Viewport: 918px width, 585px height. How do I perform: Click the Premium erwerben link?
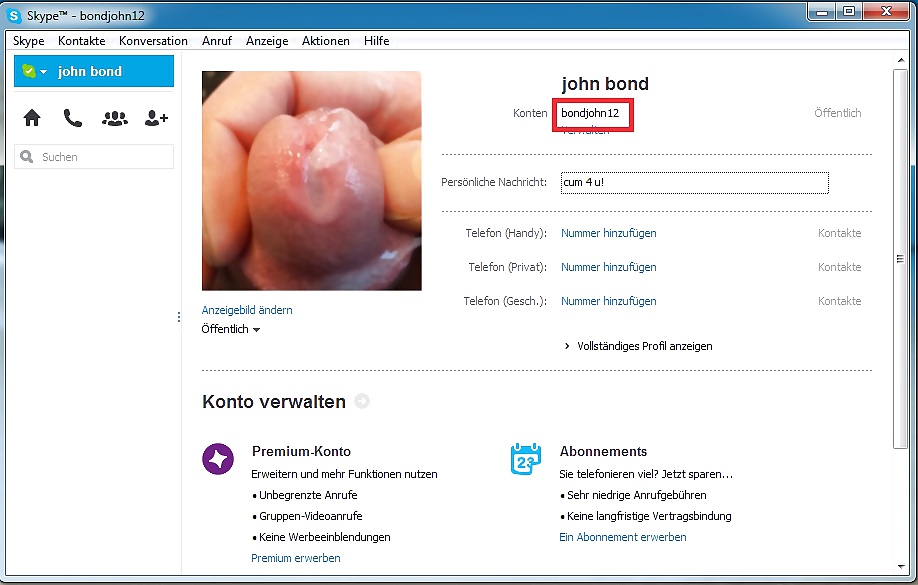[x=295, y=557]
